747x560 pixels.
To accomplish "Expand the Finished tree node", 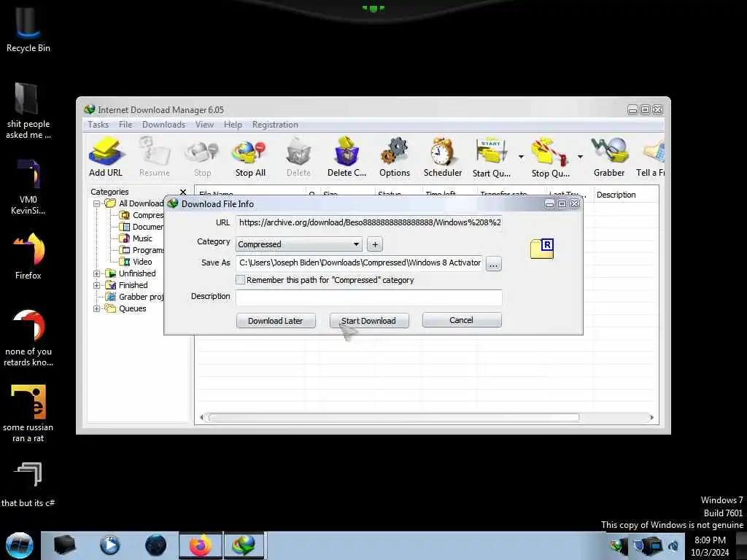I will tap(97, 285).
